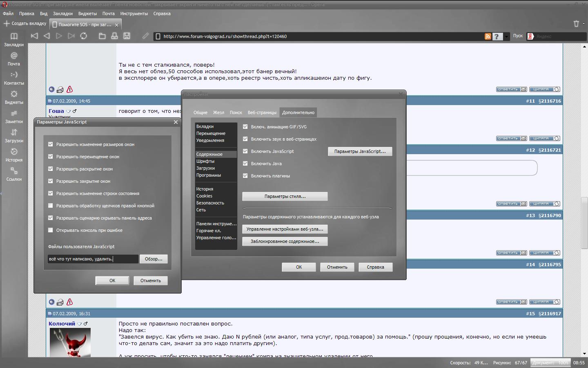Click the Fast Forward toolbar icon
The height and width of the screenshot is (368, 588).
71,36
